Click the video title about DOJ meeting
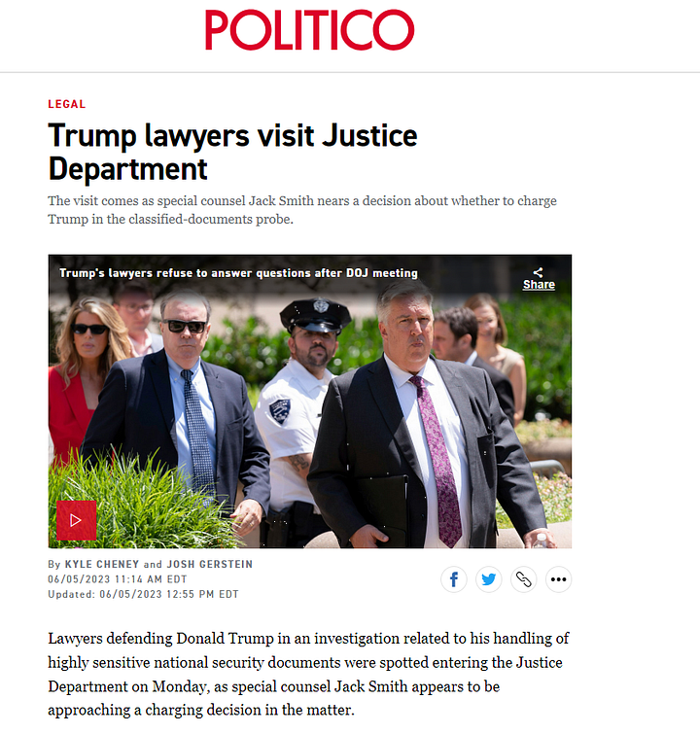 (x=238, y=273)
